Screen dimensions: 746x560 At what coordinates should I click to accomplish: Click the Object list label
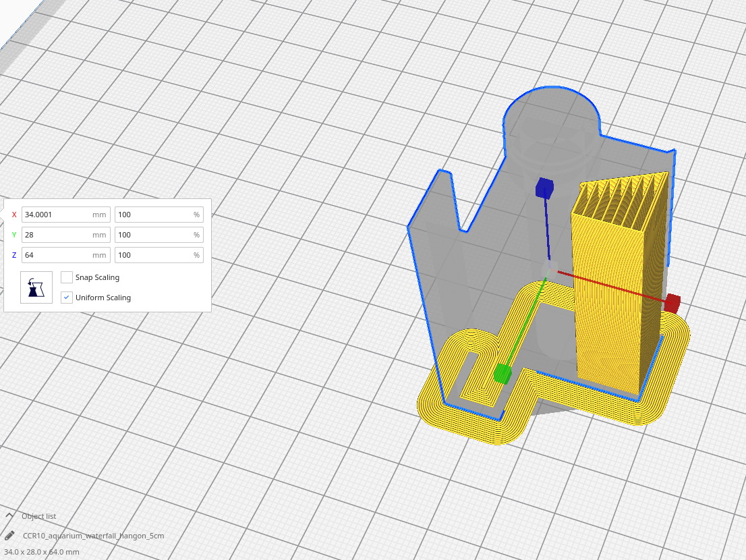(38, 516)
